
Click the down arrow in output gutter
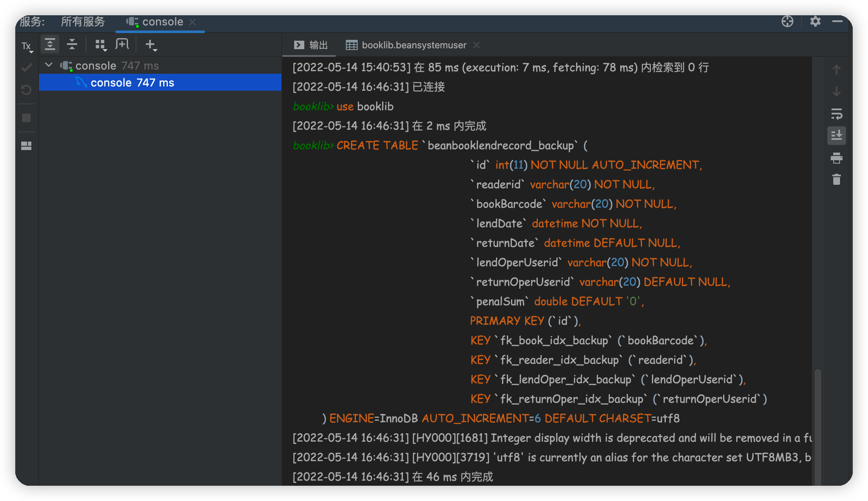click(x=837, y=92)
